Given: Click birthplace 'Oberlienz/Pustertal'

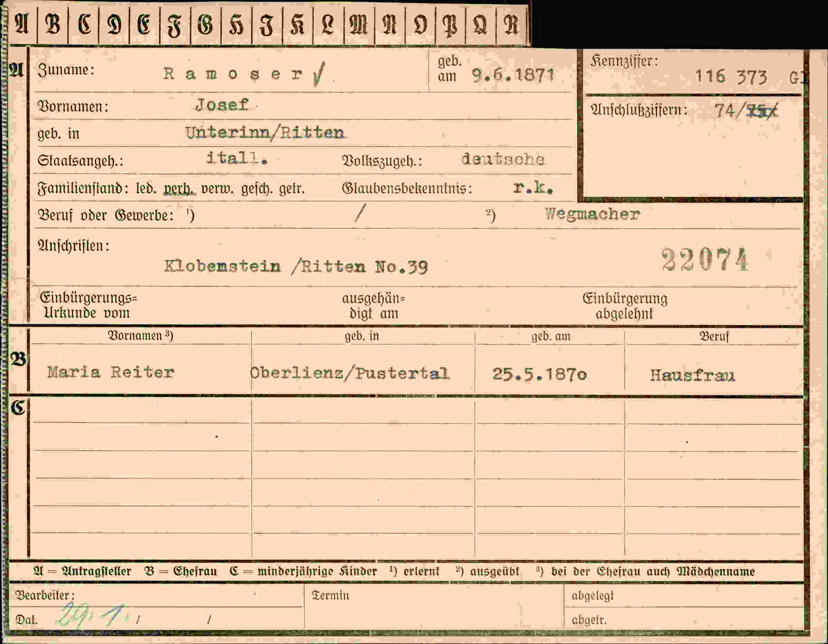Looking at the screenshot, I should pos(350,374).
